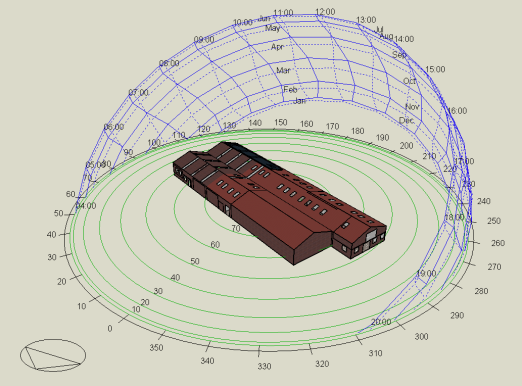Click the azimuth 210 label
The height and width of the screenshot is (386, 522).
tap(429, 156)
